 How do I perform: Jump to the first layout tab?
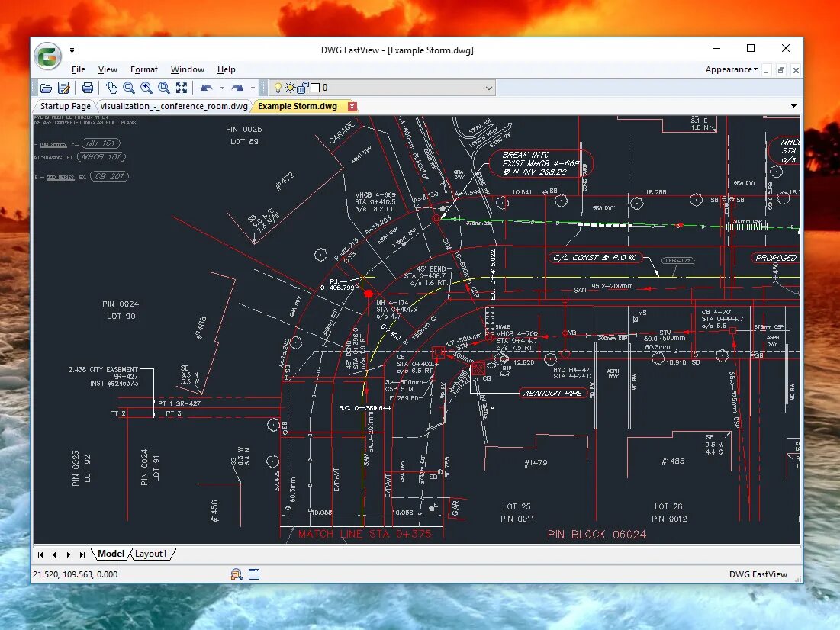[x=40, y=554]
